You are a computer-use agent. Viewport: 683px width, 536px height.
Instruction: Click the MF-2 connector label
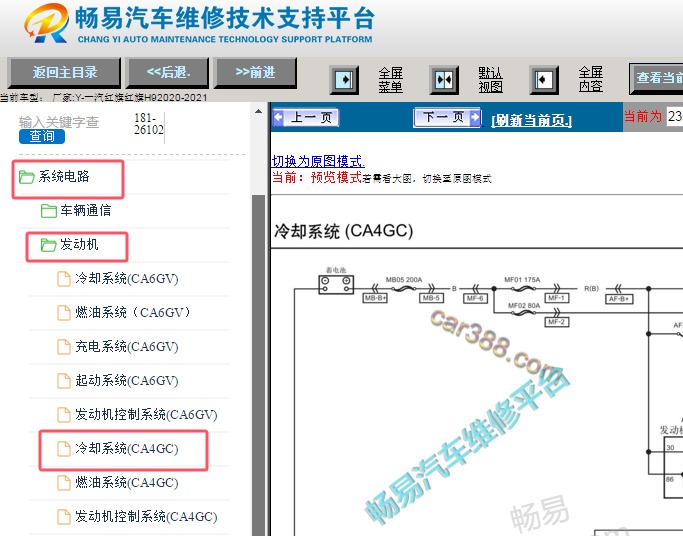coord(557,322)
